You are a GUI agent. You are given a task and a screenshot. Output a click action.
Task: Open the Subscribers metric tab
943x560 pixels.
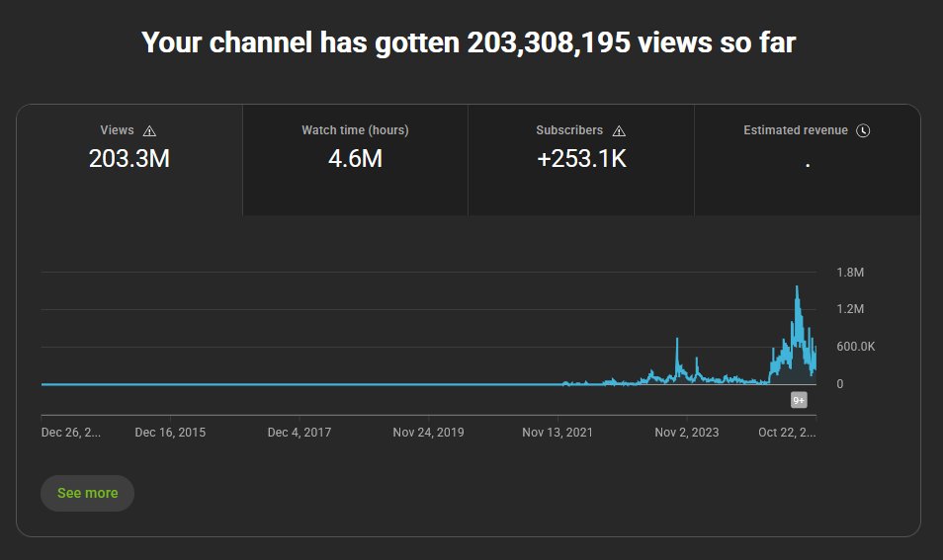point(581,160)
